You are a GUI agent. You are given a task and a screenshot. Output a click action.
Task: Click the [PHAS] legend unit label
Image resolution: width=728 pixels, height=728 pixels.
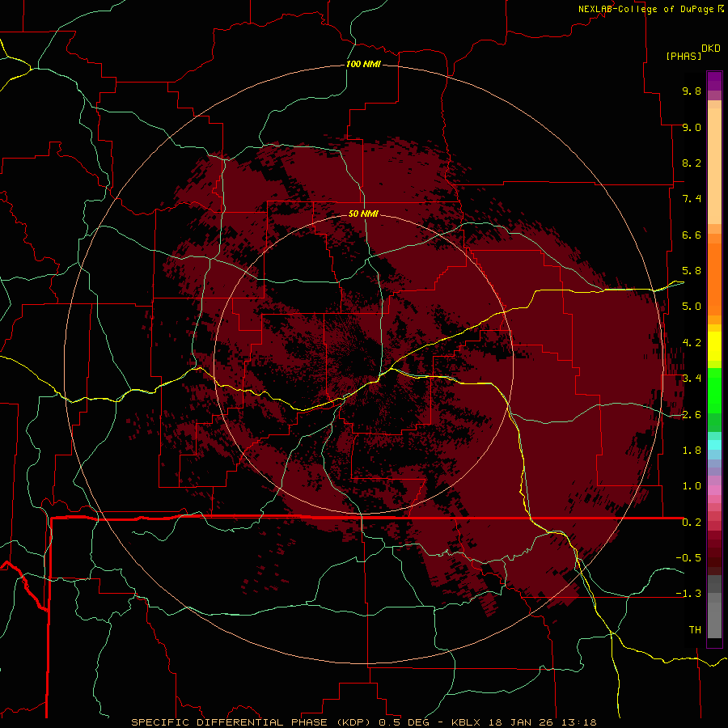[x=684, y=56]
